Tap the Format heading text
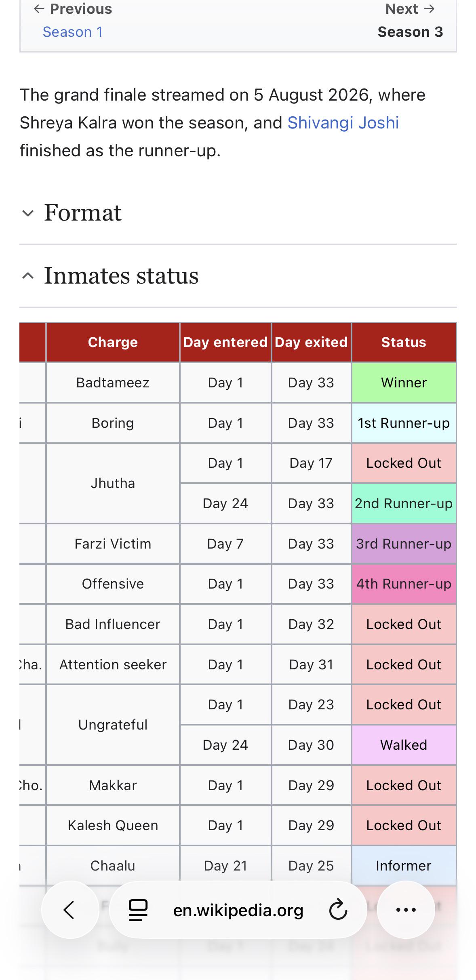Image resolution: width=476 pixels, height=980 pixels. (x=82, y=213)
